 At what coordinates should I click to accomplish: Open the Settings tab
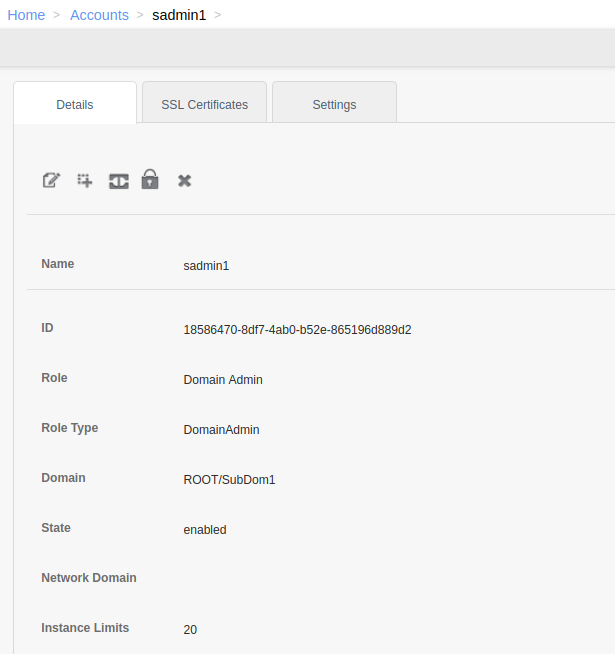334,104
